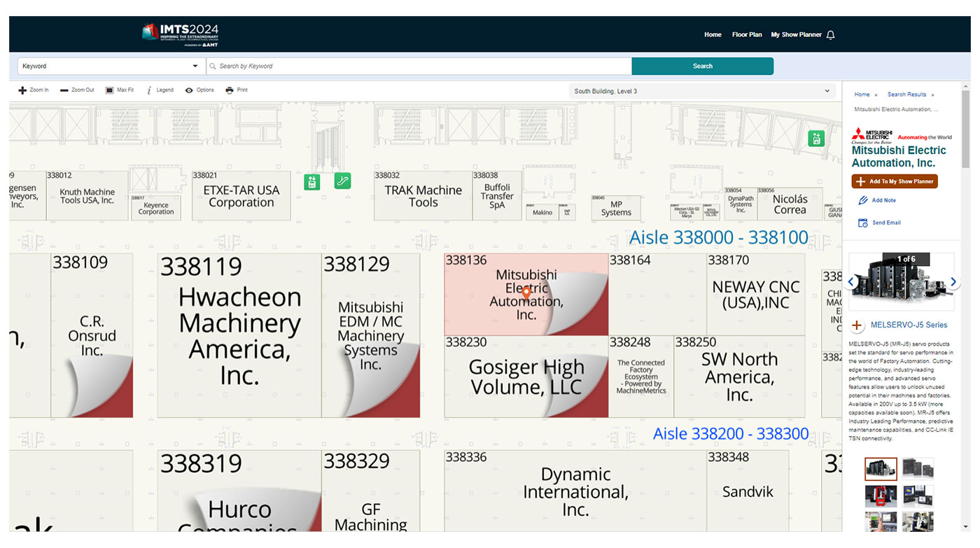Click the Zoom Out minus icon
This screenshot has width=980, height=548.
(64, 90)
